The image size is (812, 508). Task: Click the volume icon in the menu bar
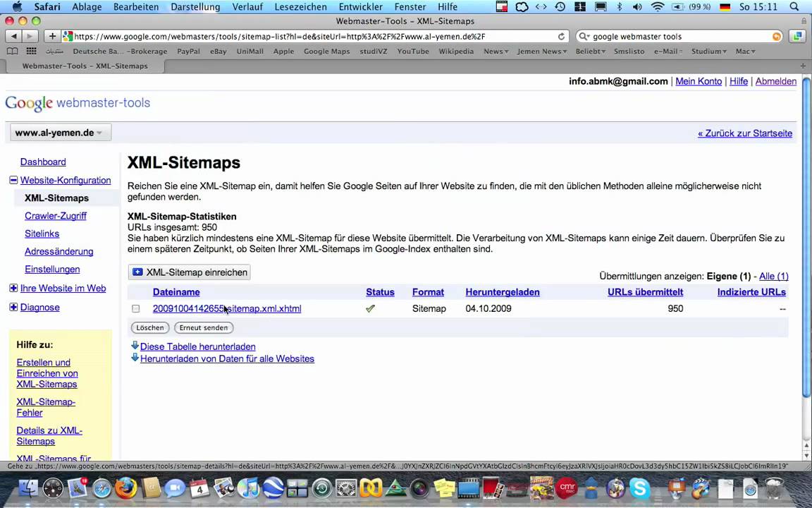[637, 7]
